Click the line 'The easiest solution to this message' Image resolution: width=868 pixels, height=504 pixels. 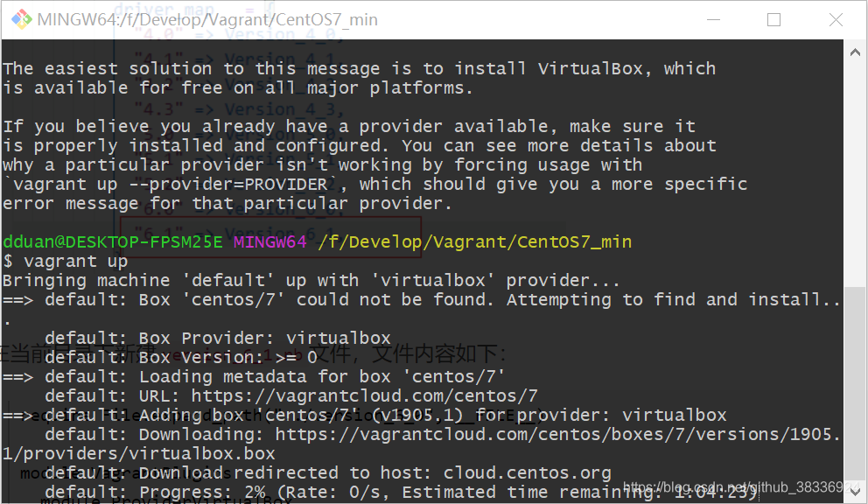(359, 68)
